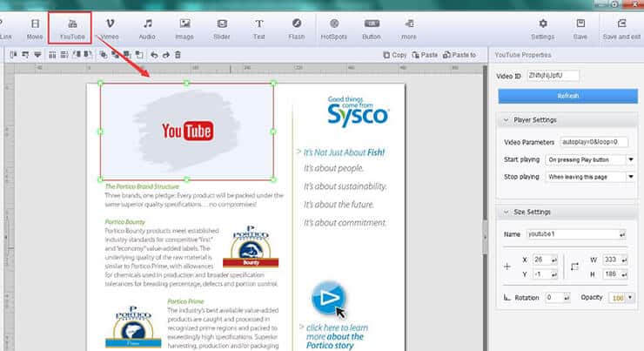Click 'The Portico Brand Structure' heading
The width and height of the screenshot is (644, 351).
coord(142,186)
